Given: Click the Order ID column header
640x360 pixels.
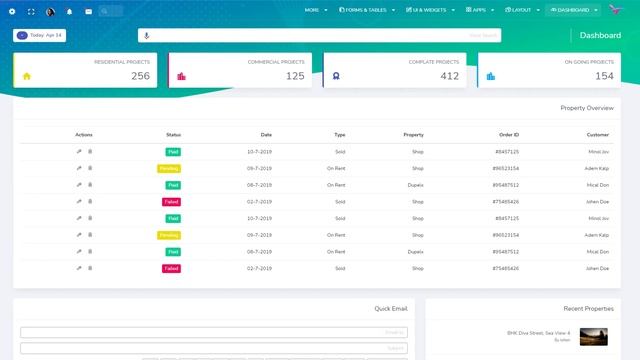Looking at the screenshot, I should click(509, 135).
